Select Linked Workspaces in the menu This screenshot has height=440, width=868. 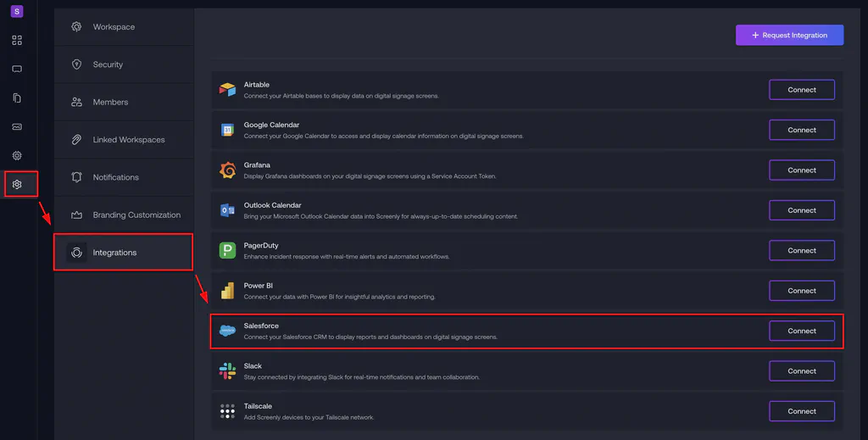click(124, 140)
